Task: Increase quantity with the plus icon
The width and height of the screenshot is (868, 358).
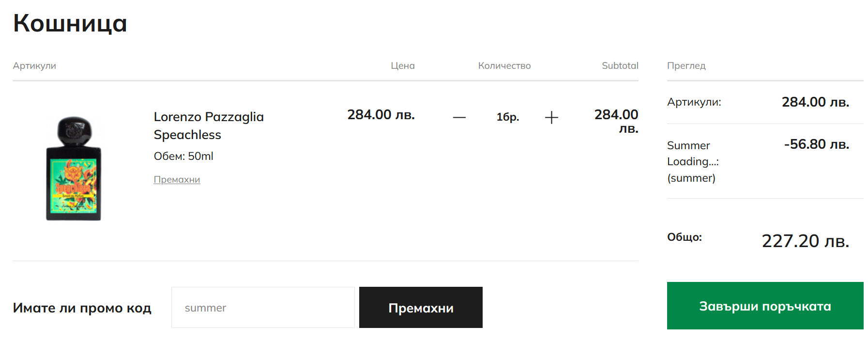Action: [551, 117]
